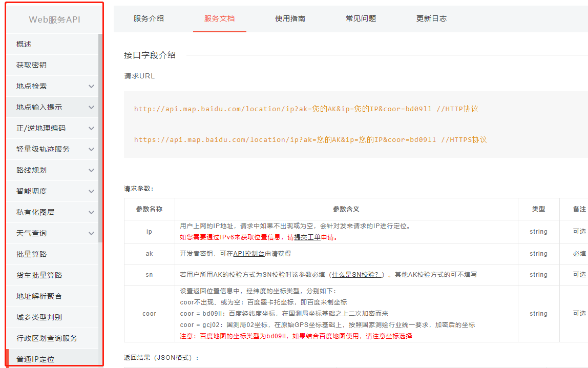Select 私有化图层 in the sidebar
The height and width of the screenshot is (368, 588).
(35, 212)
